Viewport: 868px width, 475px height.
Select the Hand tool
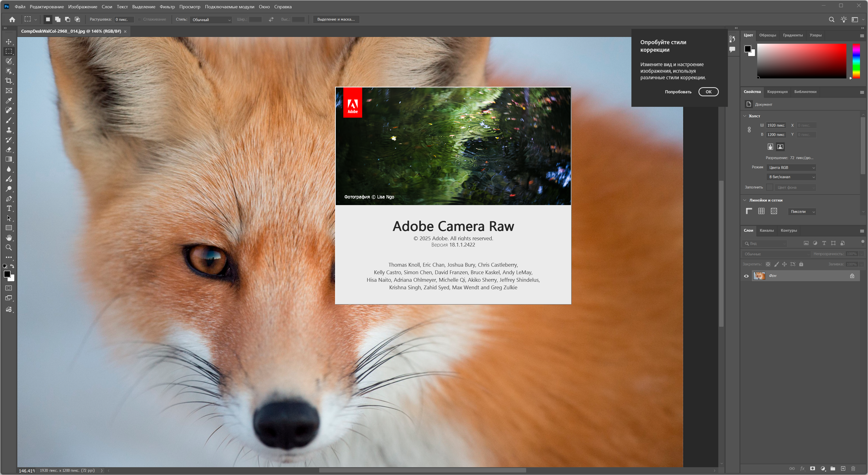[x=9, y=238]
